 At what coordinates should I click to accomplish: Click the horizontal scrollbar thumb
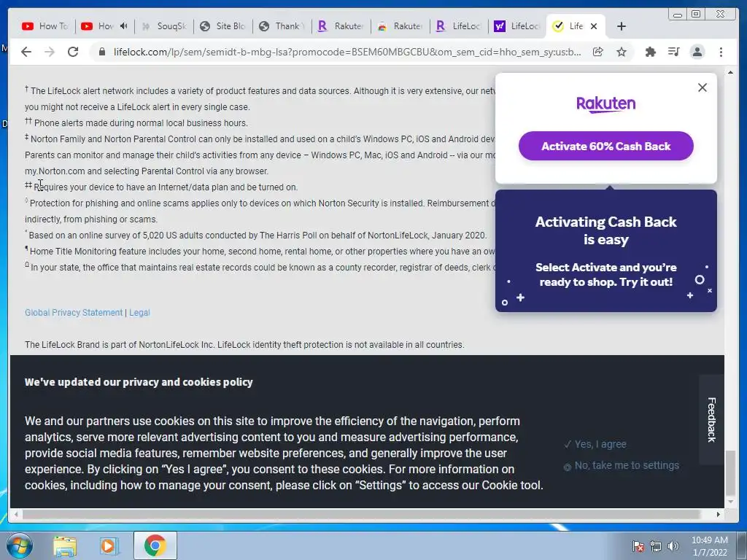point(361,514)
